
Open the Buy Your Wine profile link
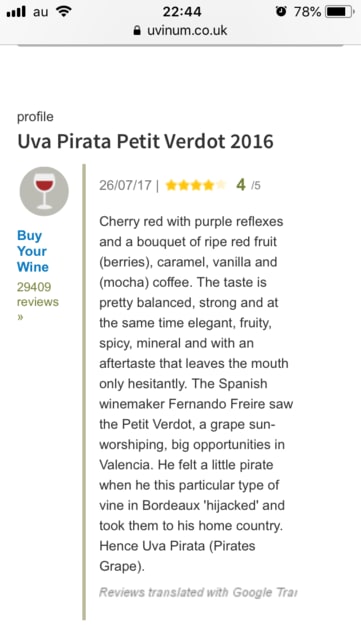(32, 251)
